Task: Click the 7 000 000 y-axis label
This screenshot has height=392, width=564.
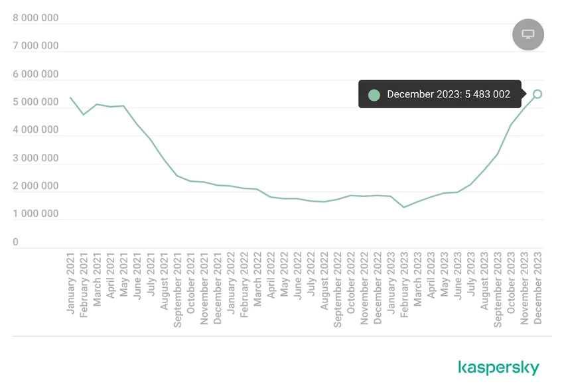Action: tap(36, 46)
